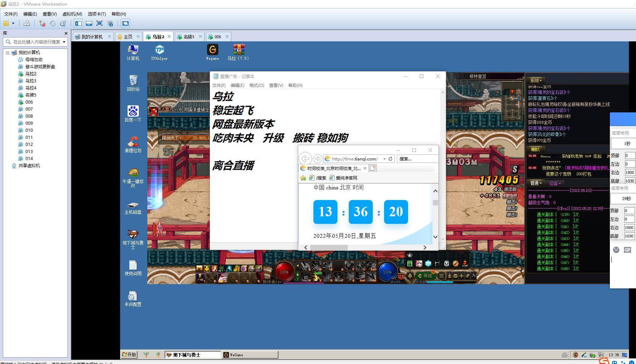This screenshot has width=636, height=364.
Task: Click the 回收站 recycle bin desktop icon
Action: click(133, 83)
